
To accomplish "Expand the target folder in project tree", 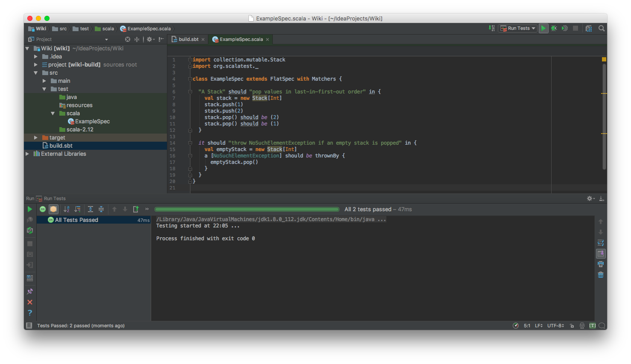I will tap(36, 137).
